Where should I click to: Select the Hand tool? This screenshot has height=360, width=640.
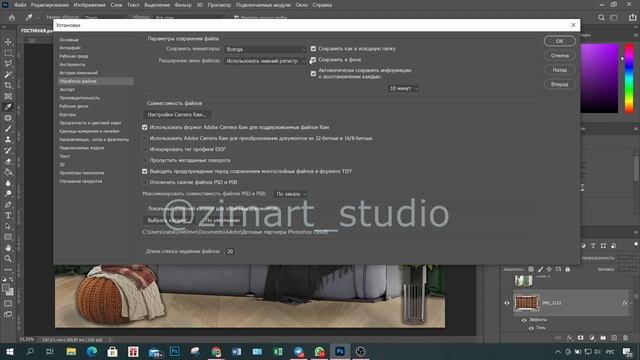(x=8, y=248)
